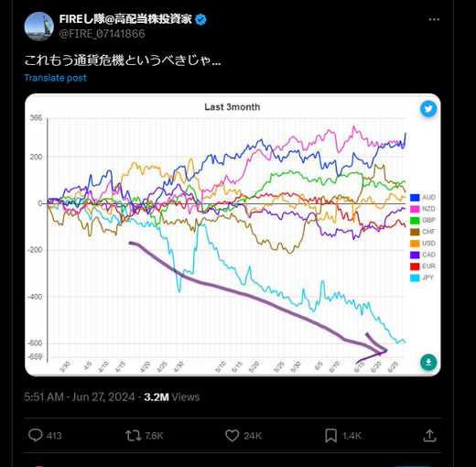
Task: Toggle the NZD legend entry
Action: coord(423,209)
